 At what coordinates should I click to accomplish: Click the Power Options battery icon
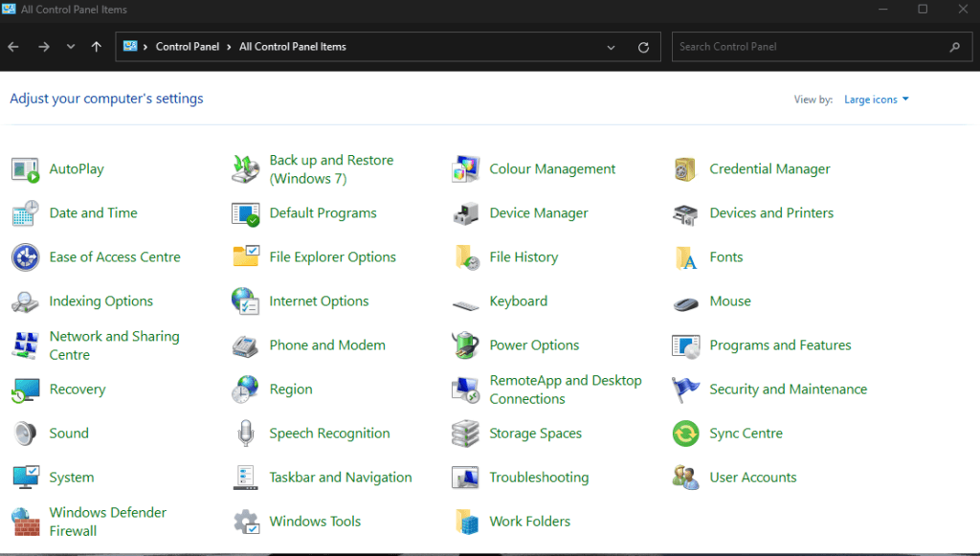tap(465, 345)
